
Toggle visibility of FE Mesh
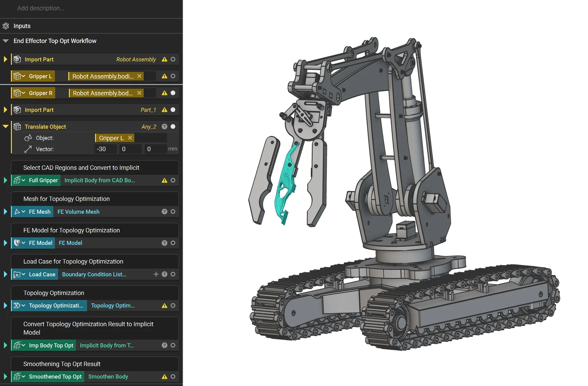point(173,212)
